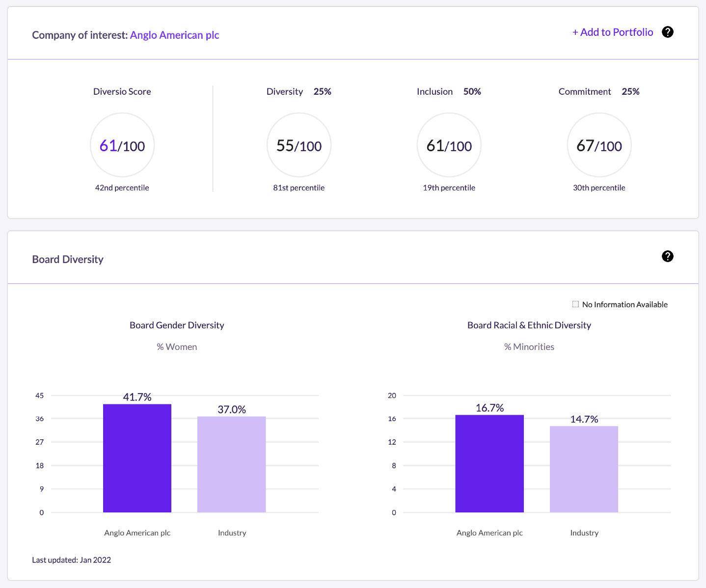Click Anglo American plc label under gender chart
This screenshot has width=706, height=588.
(x=137, y=533)
